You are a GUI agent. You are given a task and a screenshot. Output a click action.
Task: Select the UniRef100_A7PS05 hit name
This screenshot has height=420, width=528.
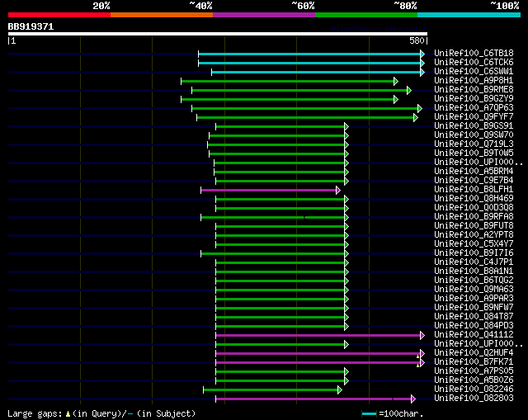[x=474, y=371]
